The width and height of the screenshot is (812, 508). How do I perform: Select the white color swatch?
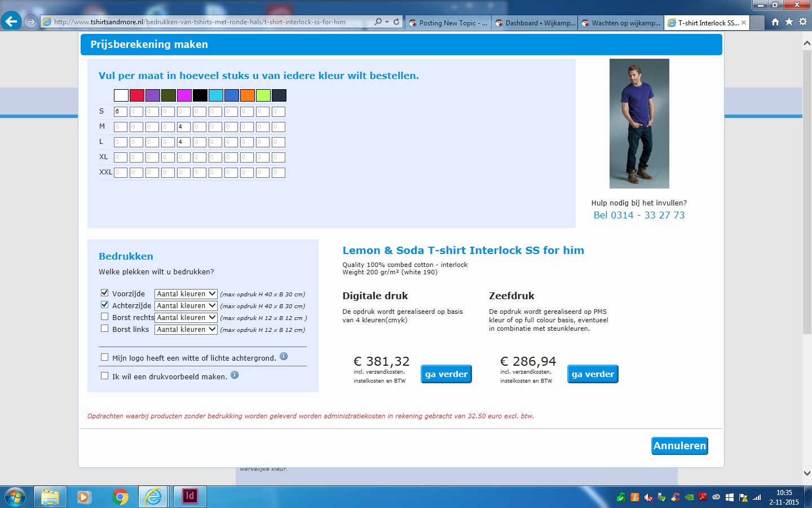tap(121, 95)
